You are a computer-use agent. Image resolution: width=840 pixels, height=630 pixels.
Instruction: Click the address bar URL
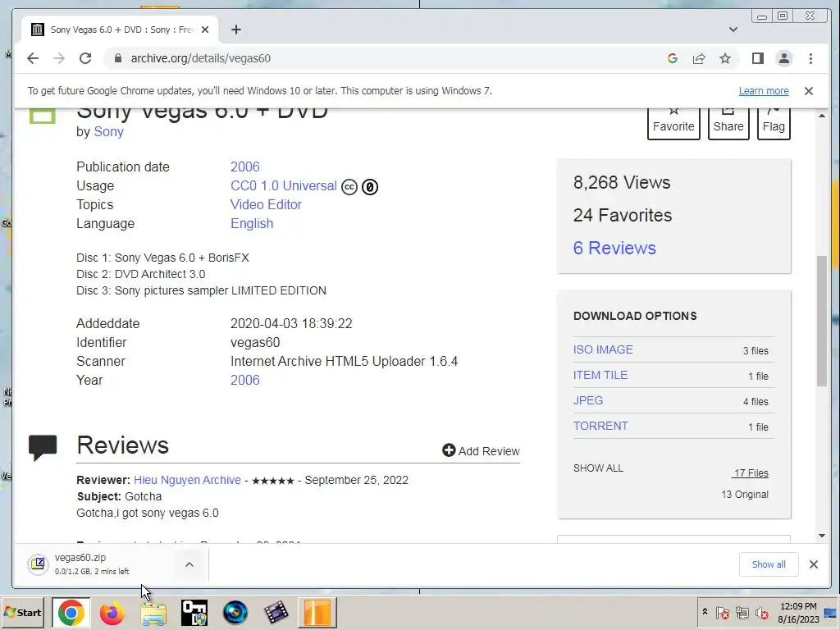pyautogui.click(x=200, y=58)
